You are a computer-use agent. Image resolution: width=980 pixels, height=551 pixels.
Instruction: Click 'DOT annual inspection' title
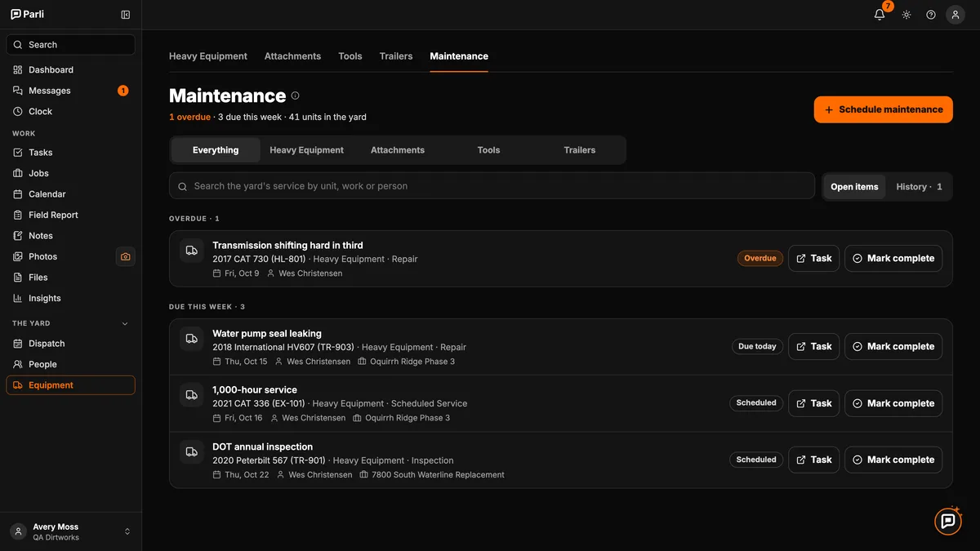pos(262,447)
